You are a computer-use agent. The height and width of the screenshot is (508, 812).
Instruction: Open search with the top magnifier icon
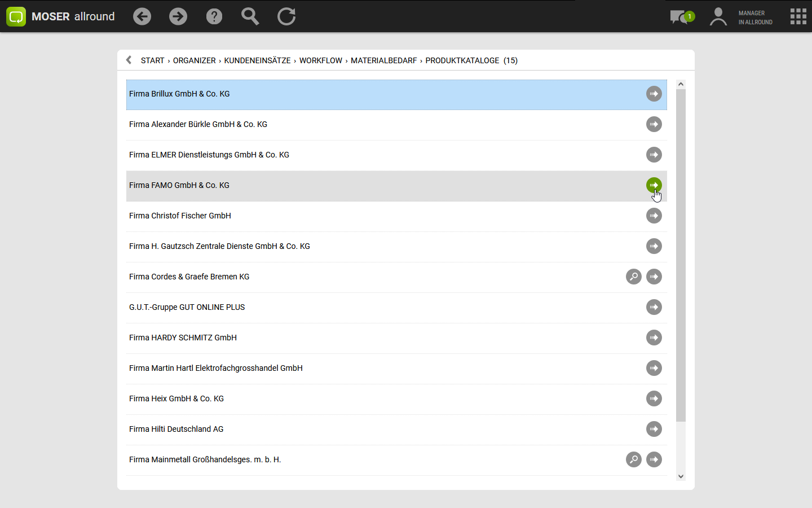(250, 16)
